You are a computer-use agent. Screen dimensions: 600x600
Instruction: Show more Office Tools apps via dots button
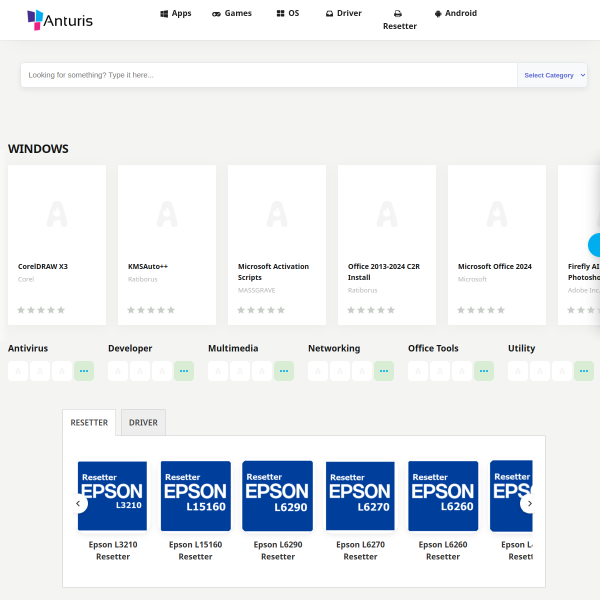pyautogui.click(x=484, y=371)
